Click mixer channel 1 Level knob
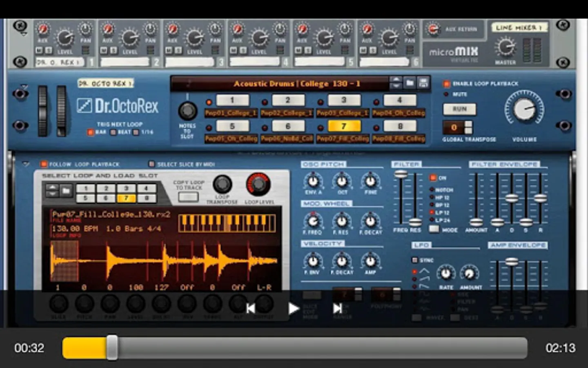Image resolution: width=588 pixels, height=368 pixels. pos(65,38)
